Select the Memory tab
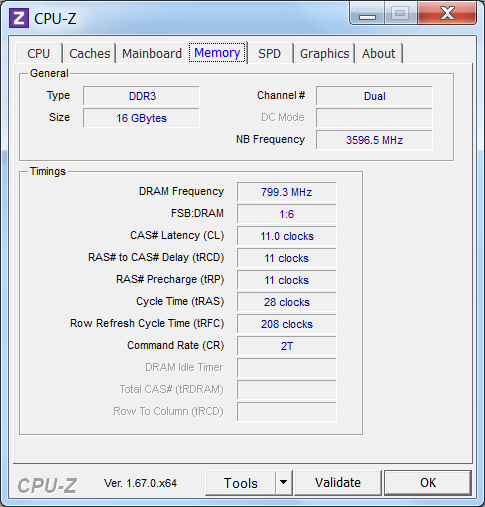The image size is (485, 507). tap(217, 53)
